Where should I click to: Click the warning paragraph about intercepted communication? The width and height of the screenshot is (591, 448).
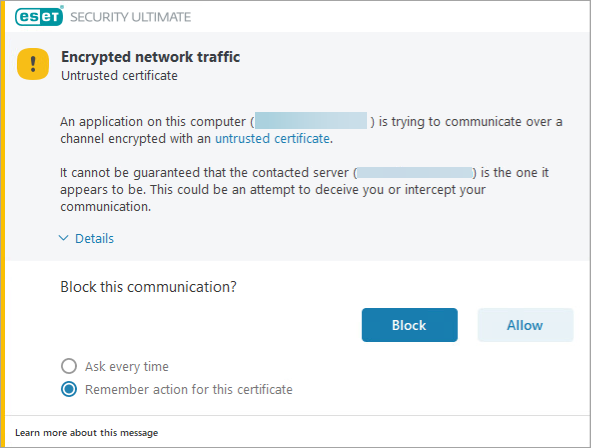tap(304, 190)
